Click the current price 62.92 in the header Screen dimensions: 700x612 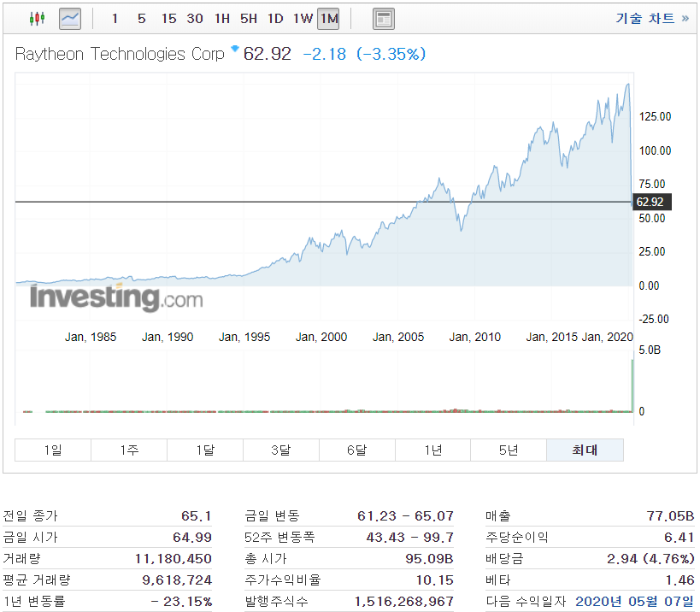click(x=267, y=54)
